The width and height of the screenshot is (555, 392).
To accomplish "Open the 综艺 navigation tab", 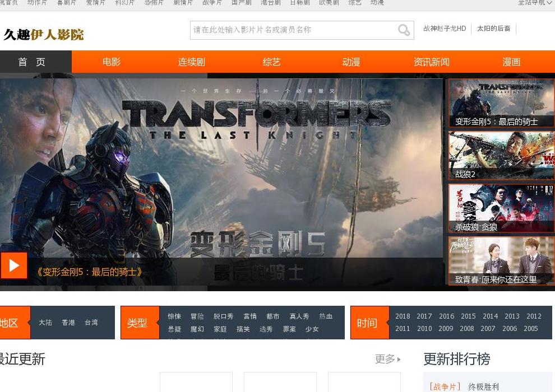I will 271,62.
